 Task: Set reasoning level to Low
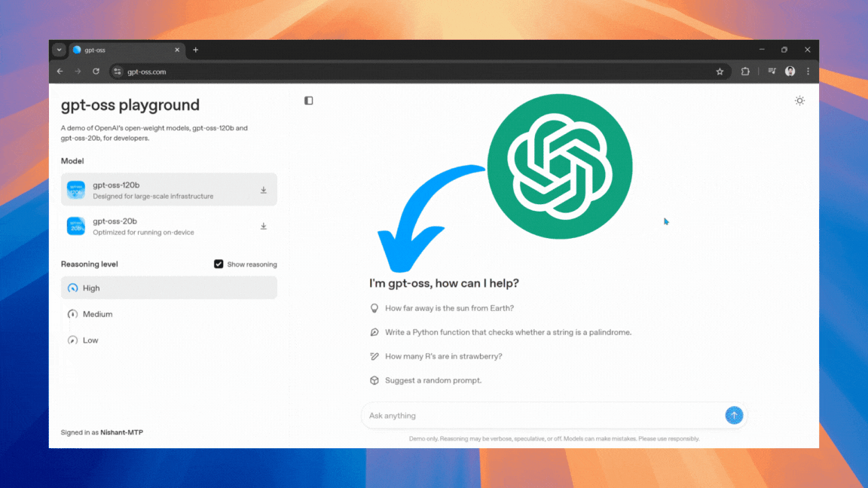pyautogui.click(x=169, y=340)
